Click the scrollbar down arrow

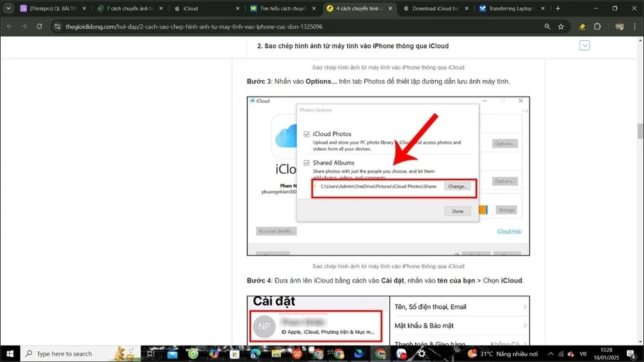(x=640, y=341)
